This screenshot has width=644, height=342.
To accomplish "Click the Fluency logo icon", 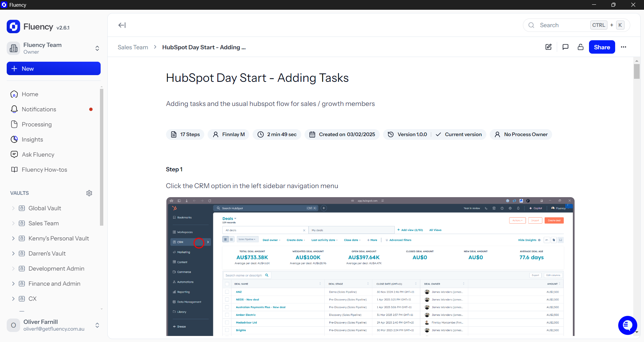I will point(13,27).
